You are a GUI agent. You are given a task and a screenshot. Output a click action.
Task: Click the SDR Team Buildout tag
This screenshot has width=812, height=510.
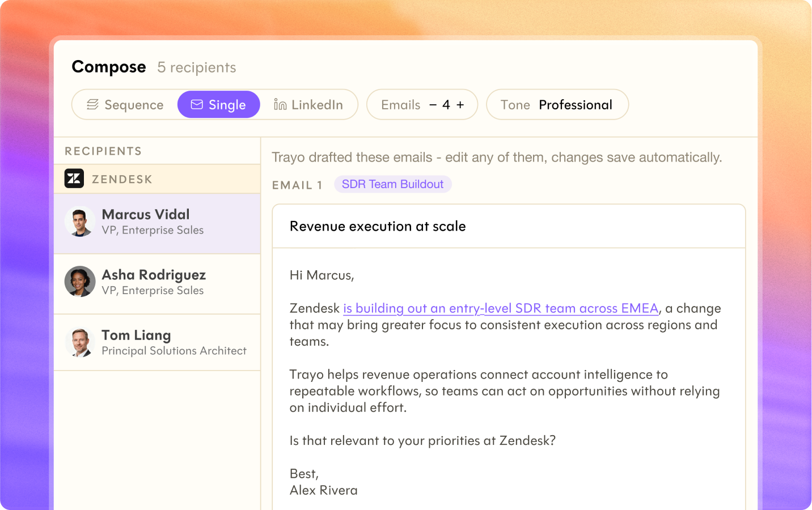393,184
